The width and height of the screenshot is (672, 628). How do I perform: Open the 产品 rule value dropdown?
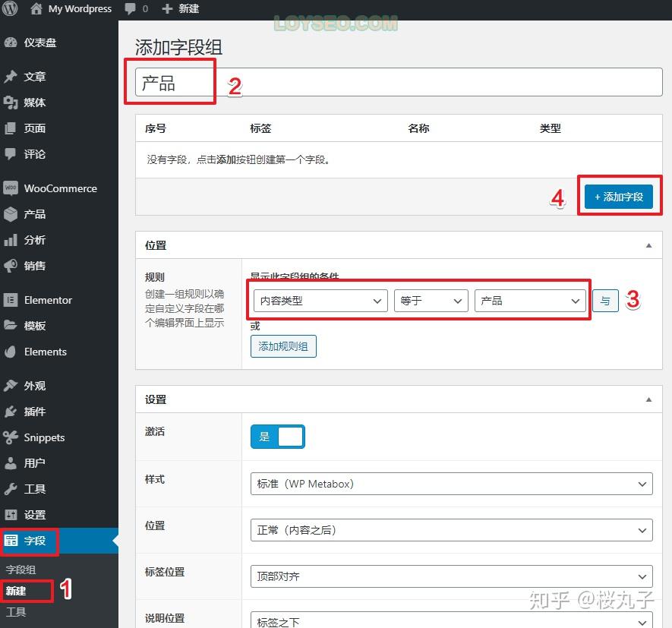click(x=530, y=301)
